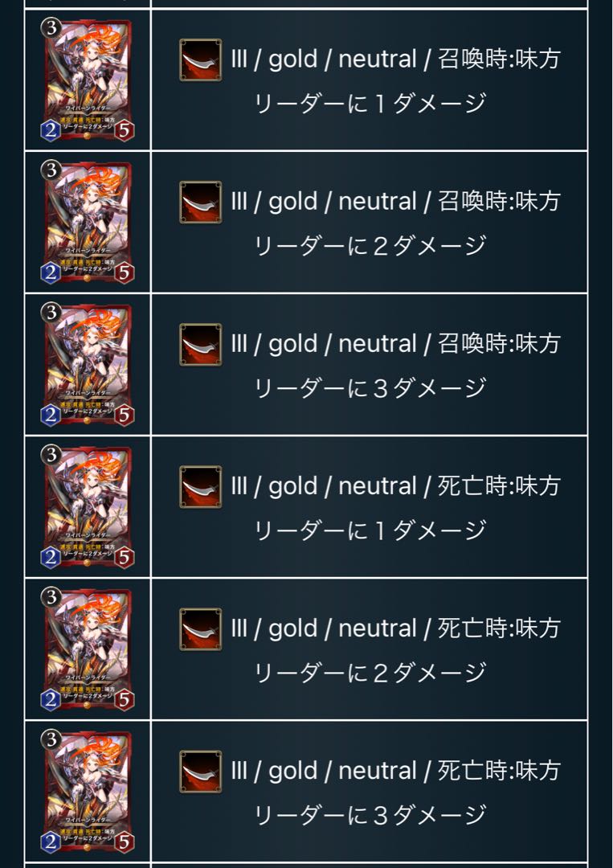Viewport: 613px width, 868px height.
Task: Open card thumbnail beside 死亡時 2ダメージ entry
Action: [88, 649]
